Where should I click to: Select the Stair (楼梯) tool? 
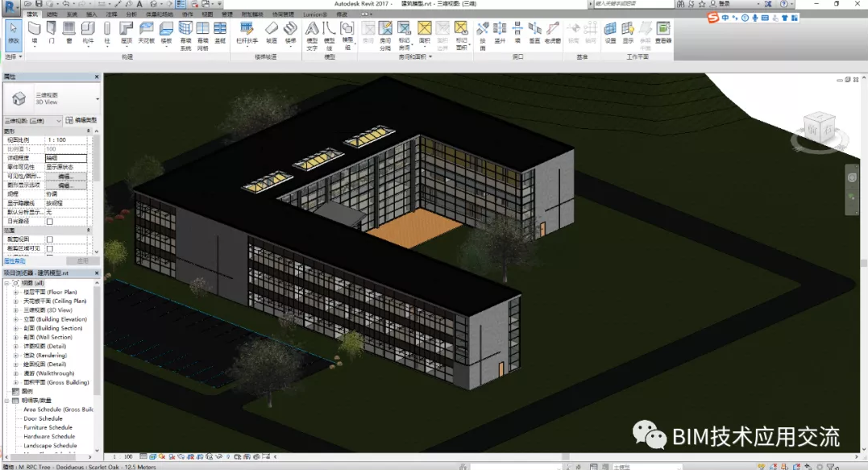point(289,33)
